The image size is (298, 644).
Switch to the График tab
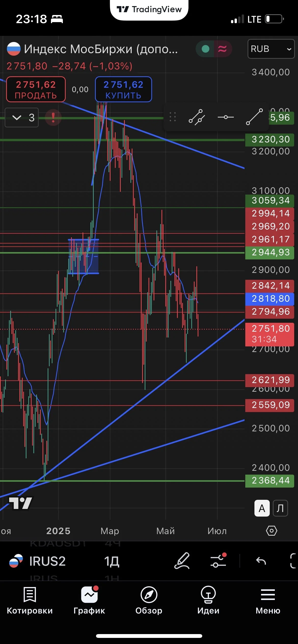[89, 600]
